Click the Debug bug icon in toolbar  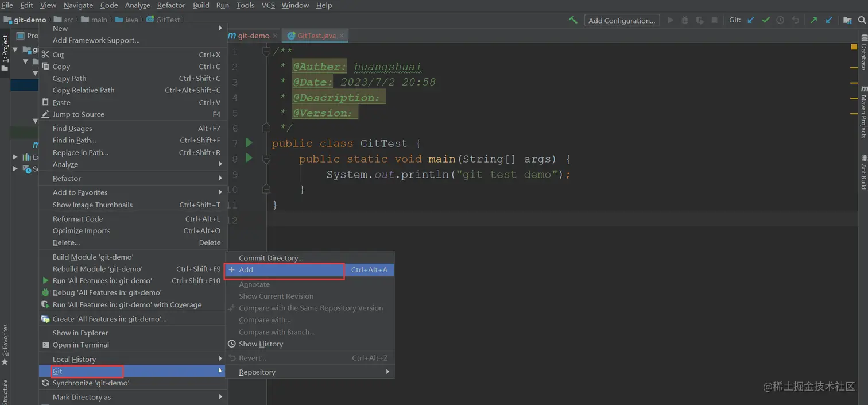684,20
